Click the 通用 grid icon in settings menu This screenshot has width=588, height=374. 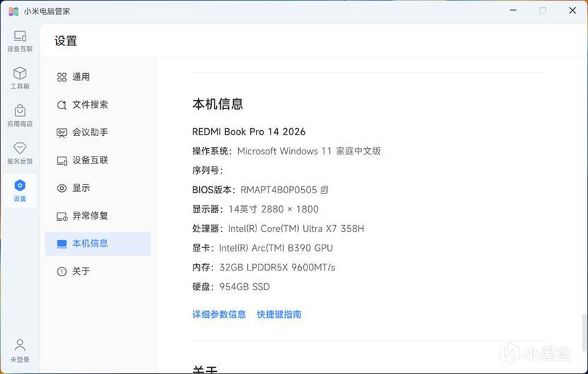62,77
